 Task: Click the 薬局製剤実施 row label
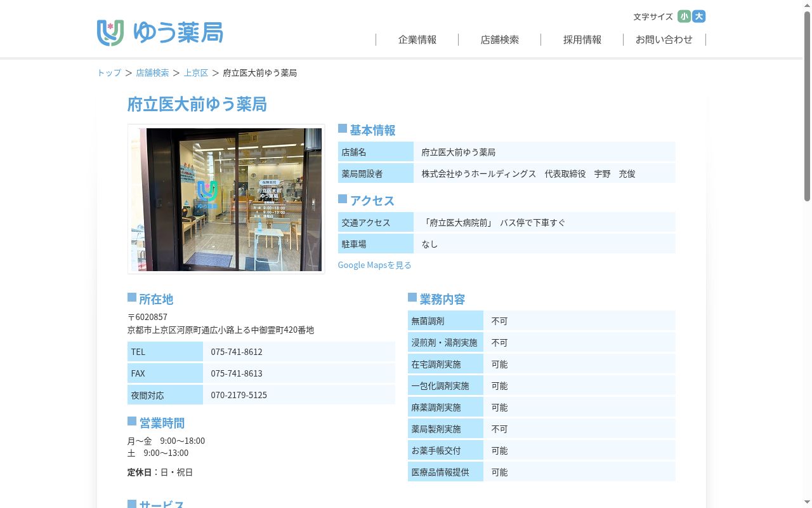click(445, 429)
